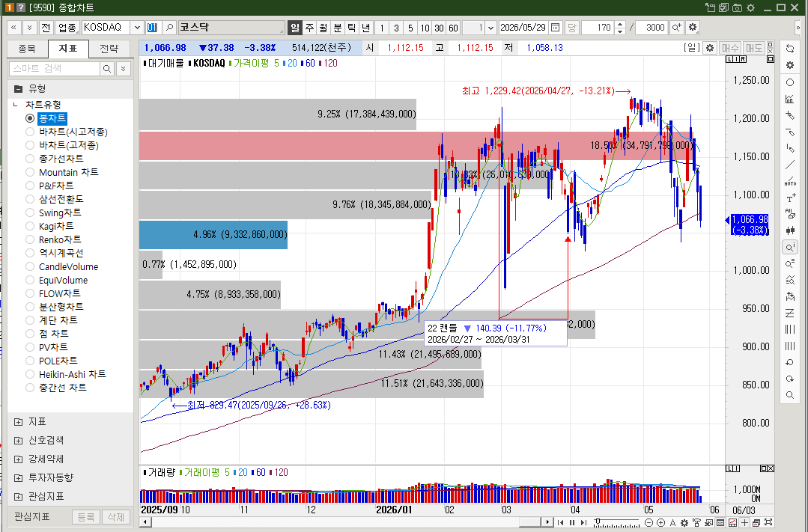The width and height of the screenshot is (808, 532).
Task: Click the 전 button in top toolbar
Action: 46,27
